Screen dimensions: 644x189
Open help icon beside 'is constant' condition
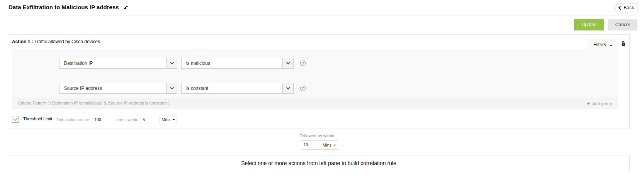303,88
